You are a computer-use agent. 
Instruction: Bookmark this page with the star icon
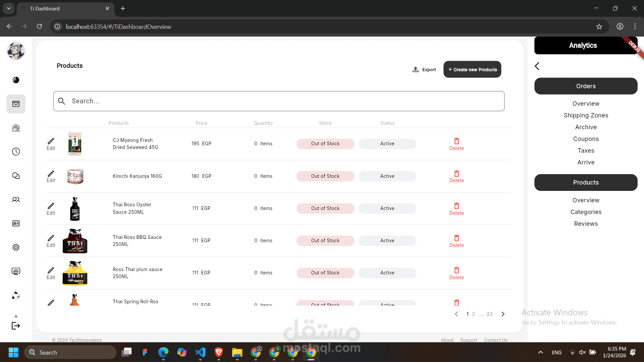pyautogui.click(x=599, y=27)
